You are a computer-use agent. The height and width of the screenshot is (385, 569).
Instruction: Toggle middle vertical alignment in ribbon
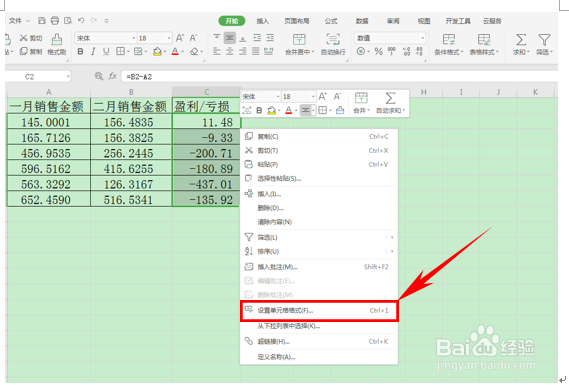230,38
